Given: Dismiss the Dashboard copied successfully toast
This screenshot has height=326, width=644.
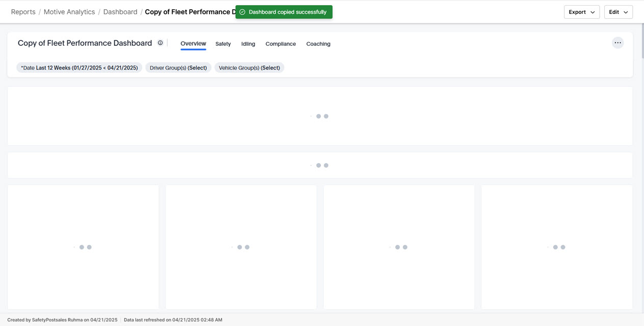Looking at the screenshot, I should point(284,11).
